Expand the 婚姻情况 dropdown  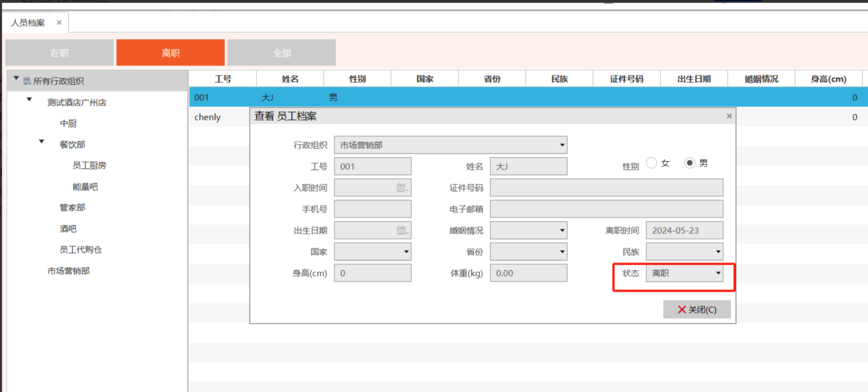[561, 231]
